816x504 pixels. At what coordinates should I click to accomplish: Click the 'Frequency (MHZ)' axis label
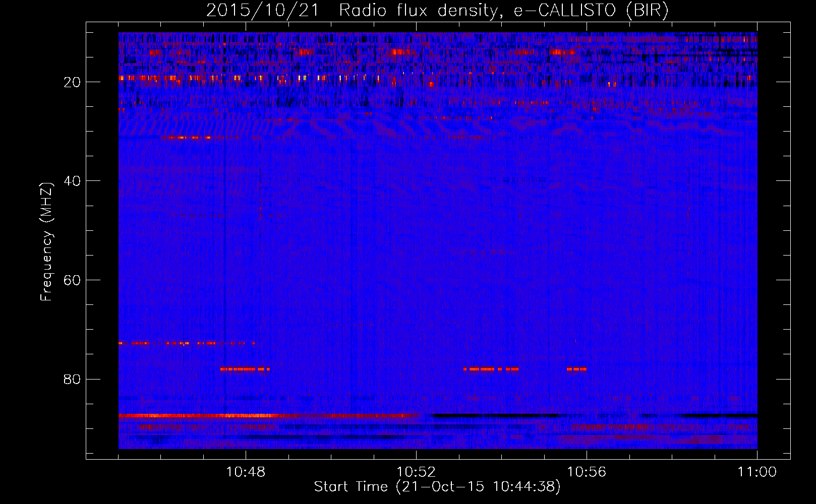click(x=46, y=242)
